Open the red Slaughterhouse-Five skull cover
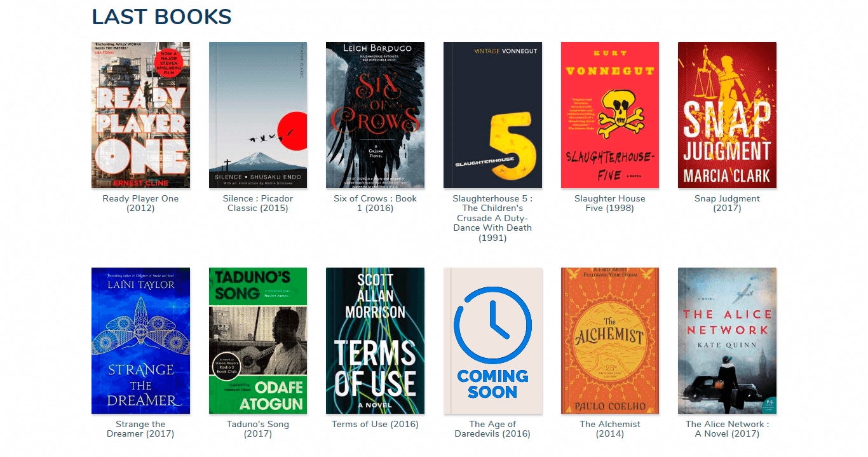The width and height of the screenshot is (868, 457). (610, 115)
